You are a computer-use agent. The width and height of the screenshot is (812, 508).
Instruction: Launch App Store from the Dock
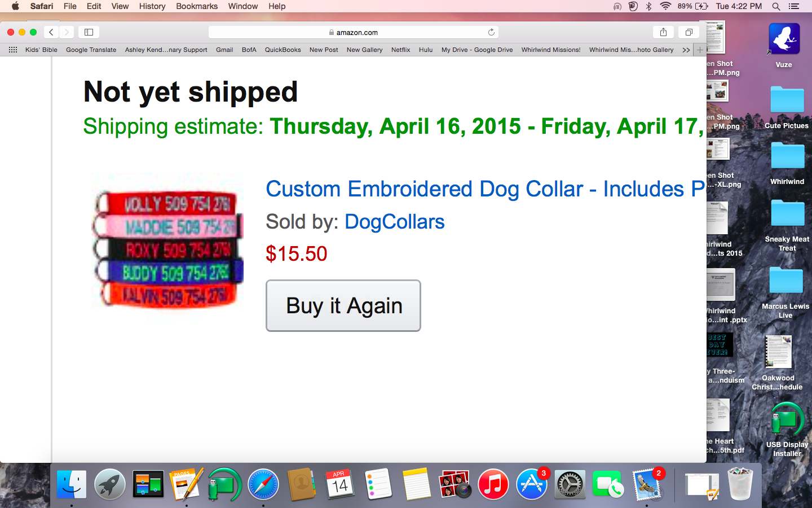tap(531, 485)
